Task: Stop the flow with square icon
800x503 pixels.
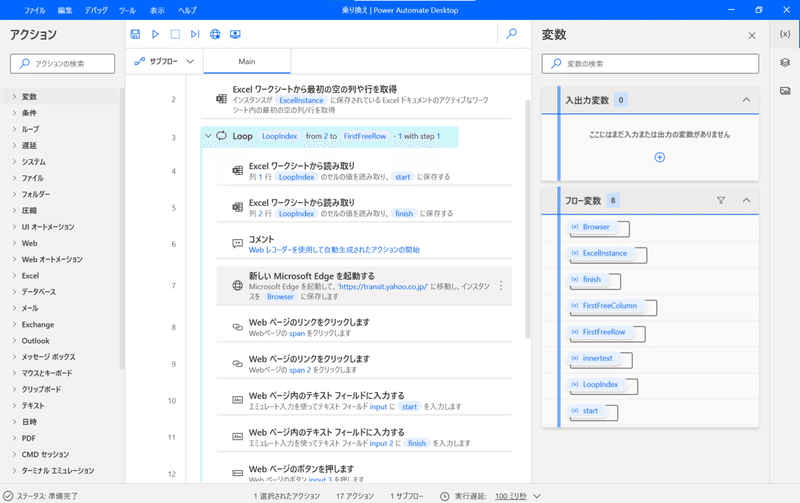Action: click(175, 34)
